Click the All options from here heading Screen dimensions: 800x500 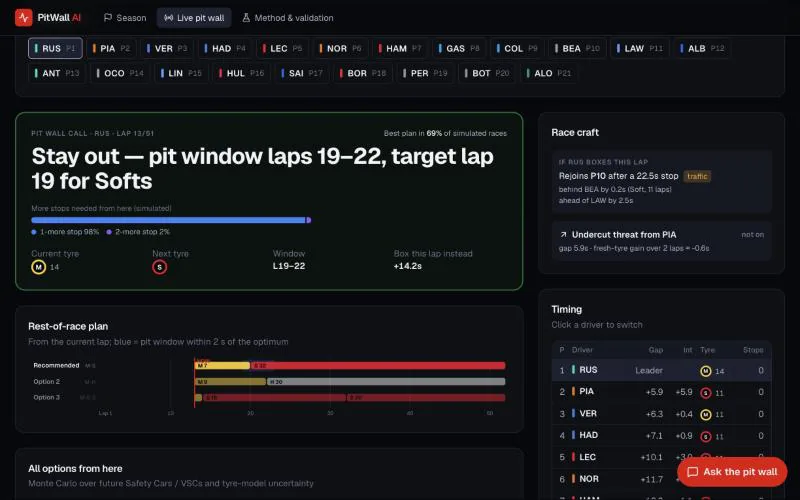(x=76, y=468)
